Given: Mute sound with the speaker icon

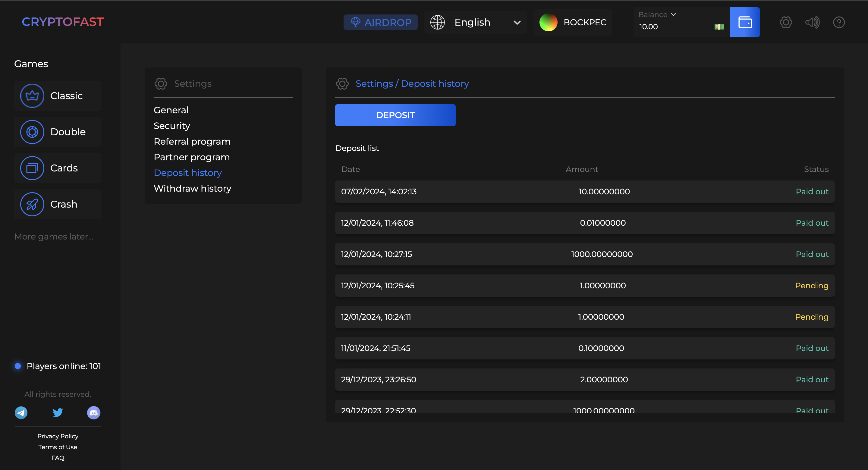Looking at the screenshot, I should click(812, 22).
